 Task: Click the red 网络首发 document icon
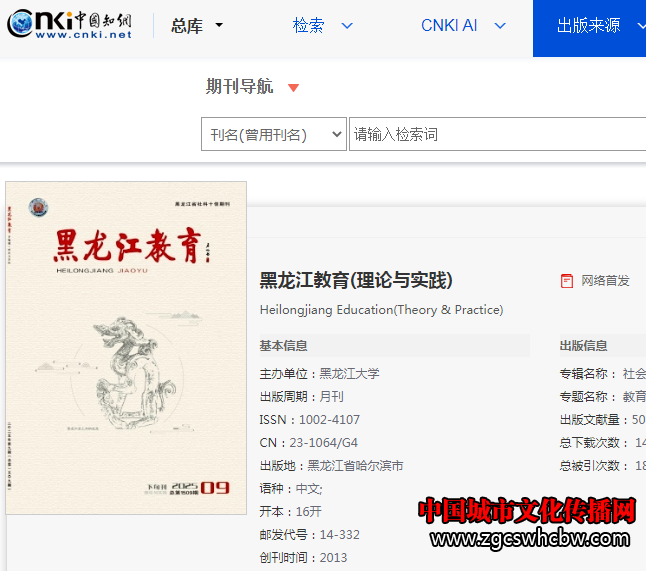click(567, 281)
